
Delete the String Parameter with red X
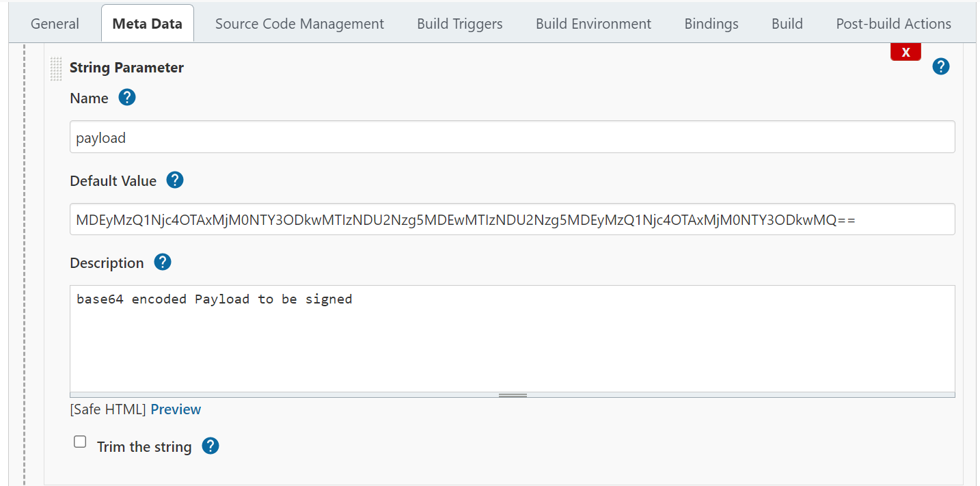906,52
